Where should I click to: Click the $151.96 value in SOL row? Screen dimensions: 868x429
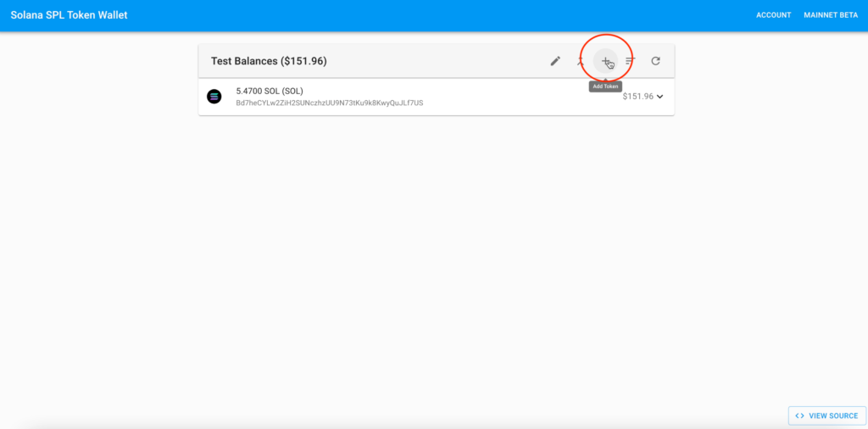[637, 97]
